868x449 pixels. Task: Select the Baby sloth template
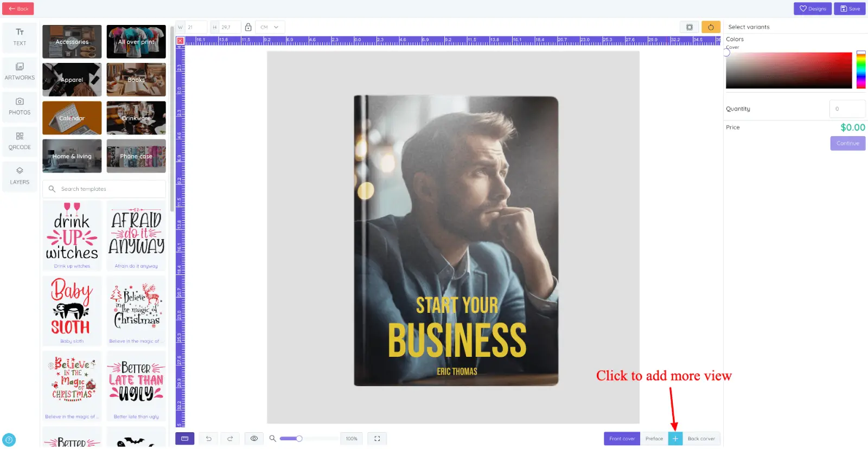click(72, 311)
